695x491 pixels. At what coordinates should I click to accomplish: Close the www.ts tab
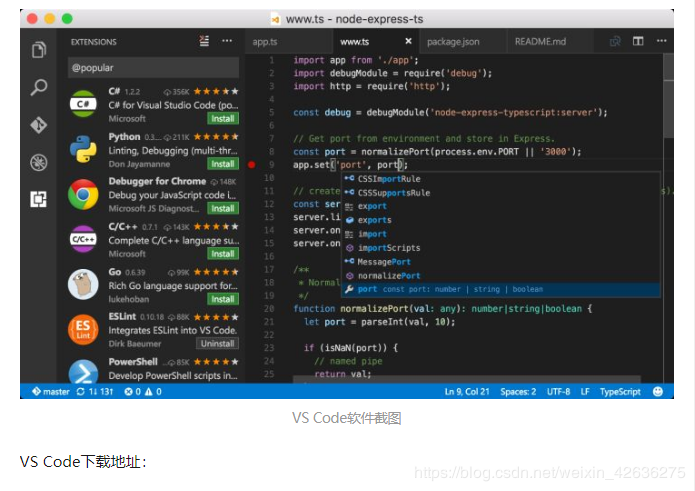click(408, 41)
